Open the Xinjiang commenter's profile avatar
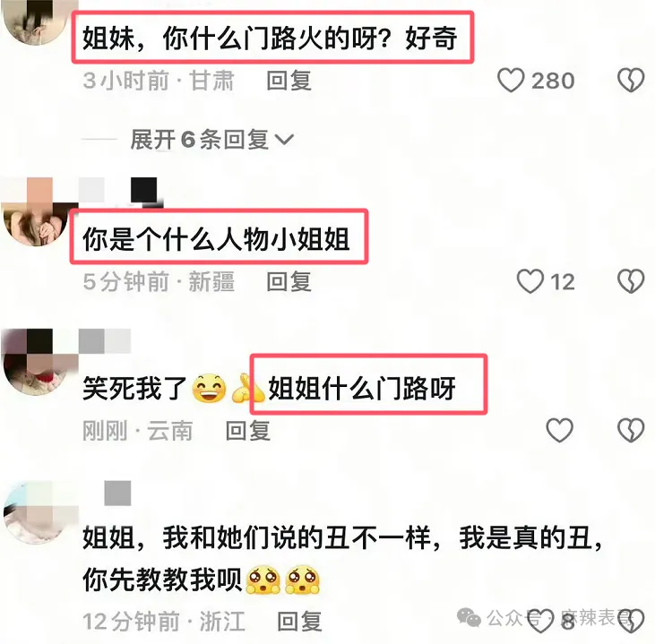The image size is (655, 644). pyautogui.click(x=35, y=212)
